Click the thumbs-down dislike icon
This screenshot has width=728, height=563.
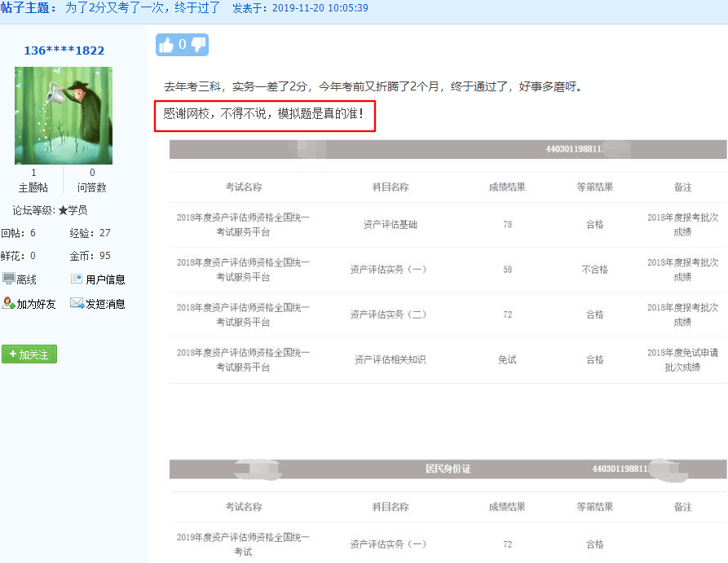[x=198, y=44]
